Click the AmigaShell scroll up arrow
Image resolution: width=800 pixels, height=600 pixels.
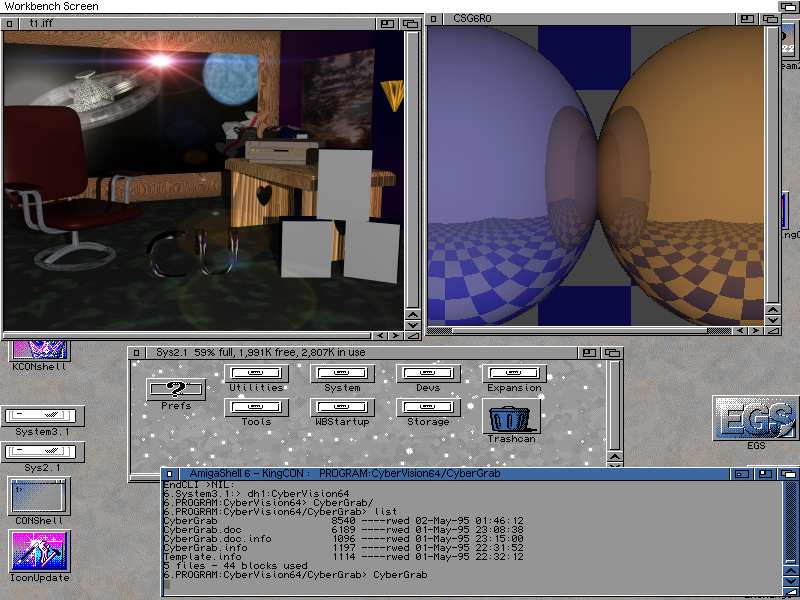(790, 570)
